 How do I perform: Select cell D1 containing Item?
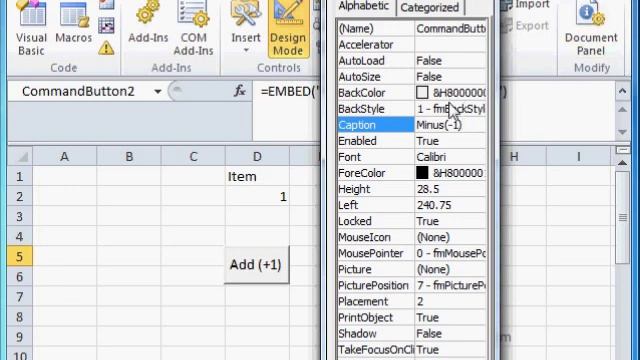pos(257,176)
